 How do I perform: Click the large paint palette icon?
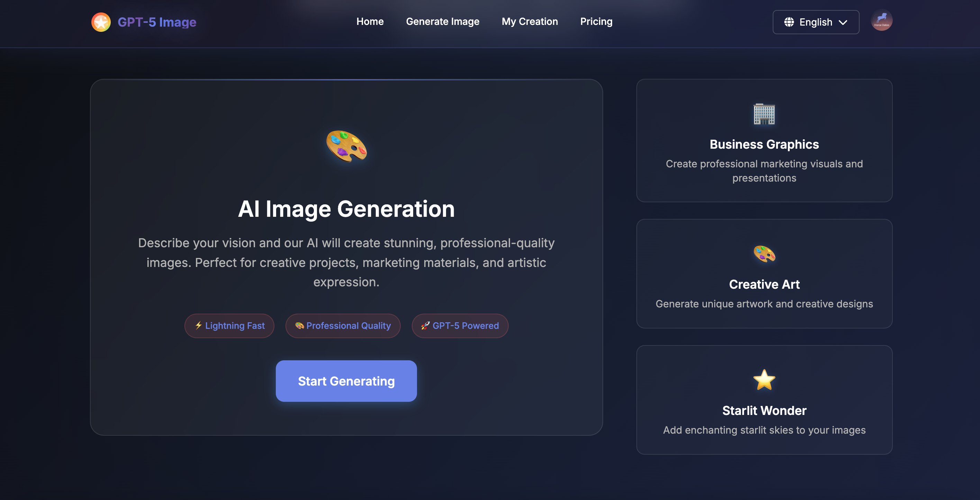click(x=346, y=146)
